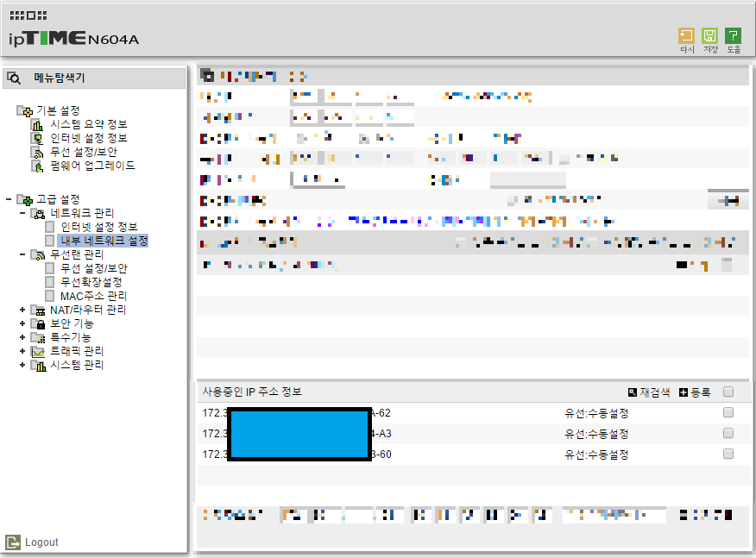Click the NAT/라우터 관리 folder icon
Viewport: 756px width, 558px height.
[38, 310]
